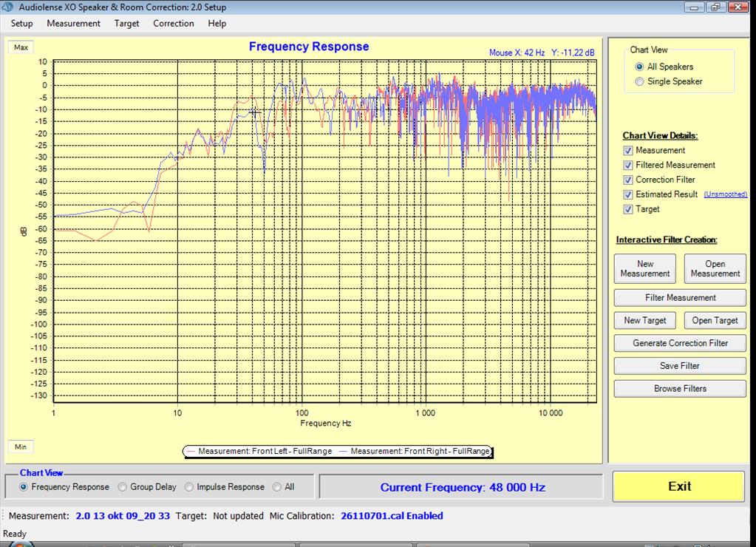Image resolution: width=756 pixels, height=547 pixels.
Task: Click the Audiolense app icon in title bar
Action: tap(7, 7)
